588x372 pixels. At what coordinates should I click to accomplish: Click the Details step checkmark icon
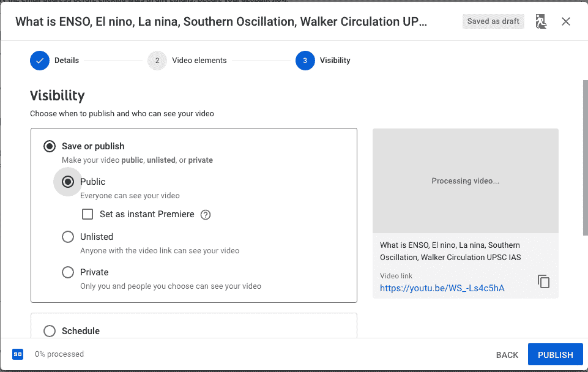click(x=40, y=61)
